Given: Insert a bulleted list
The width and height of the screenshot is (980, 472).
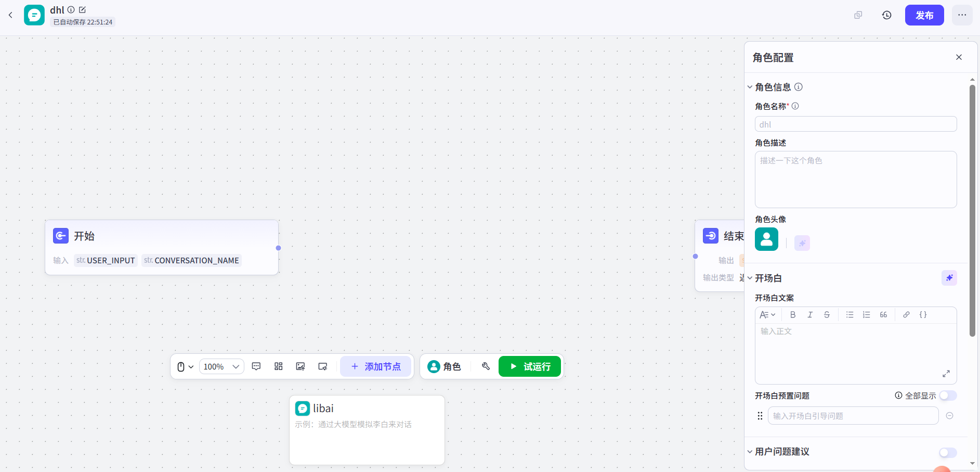Looking at the screenshot, I should tap(850, 315).
